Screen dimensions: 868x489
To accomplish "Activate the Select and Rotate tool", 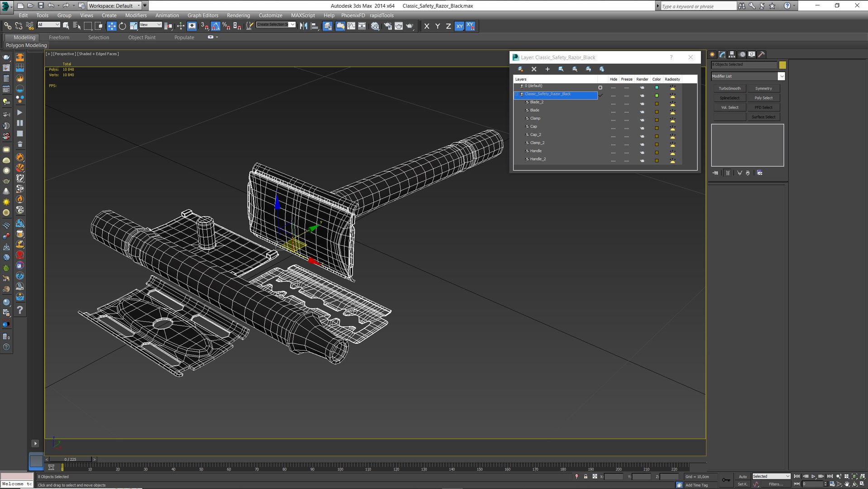I will pos(122,26).
